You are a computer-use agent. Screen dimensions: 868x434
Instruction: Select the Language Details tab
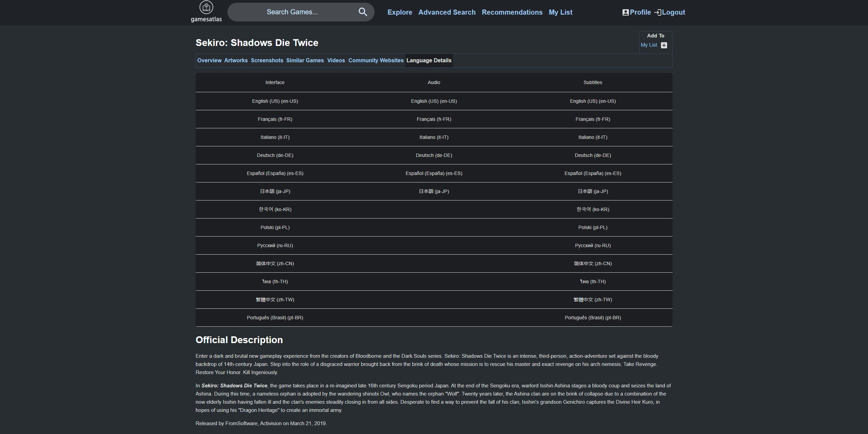tap(428, 60)
